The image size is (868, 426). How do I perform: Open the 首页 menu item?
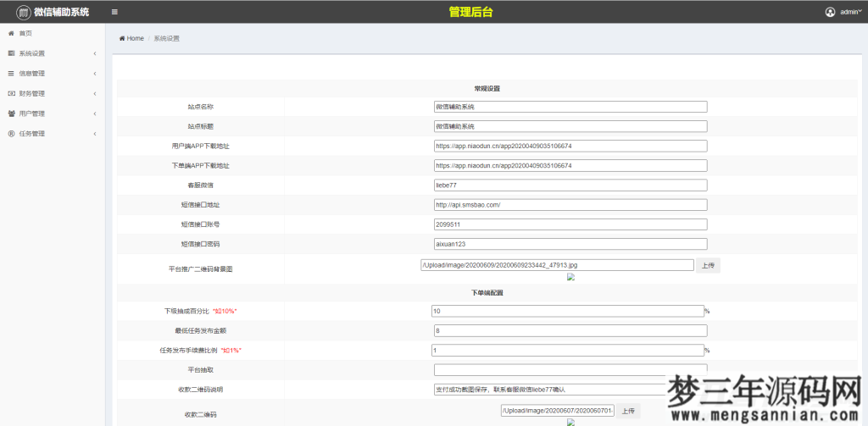tap(25, 33)
